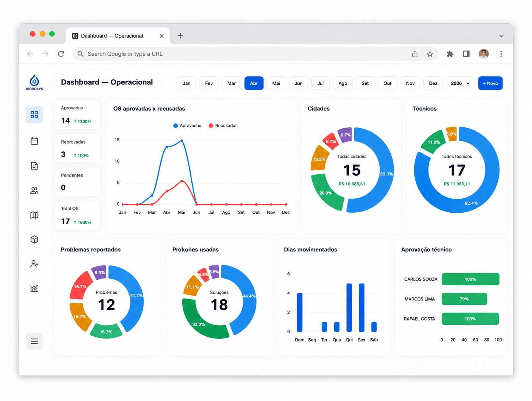Screen dimensions: 532x401
Task: Toggle the browser side panel icon
Action: (466, 54)
